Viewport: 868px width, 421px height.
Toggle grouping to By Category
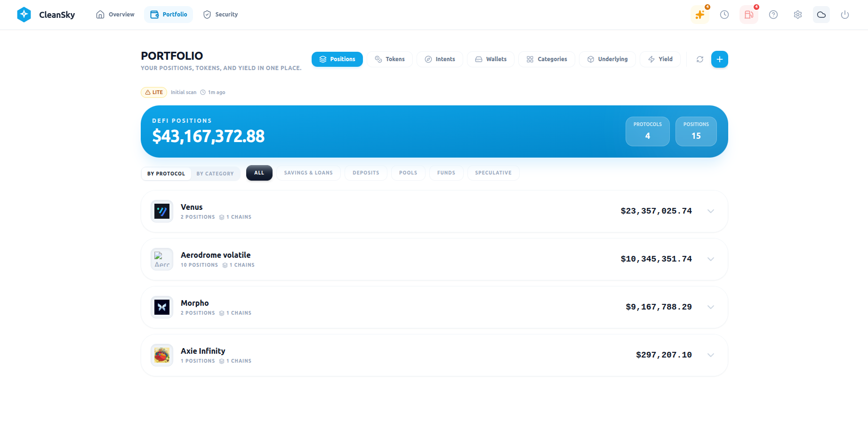(x=215, y=174)
